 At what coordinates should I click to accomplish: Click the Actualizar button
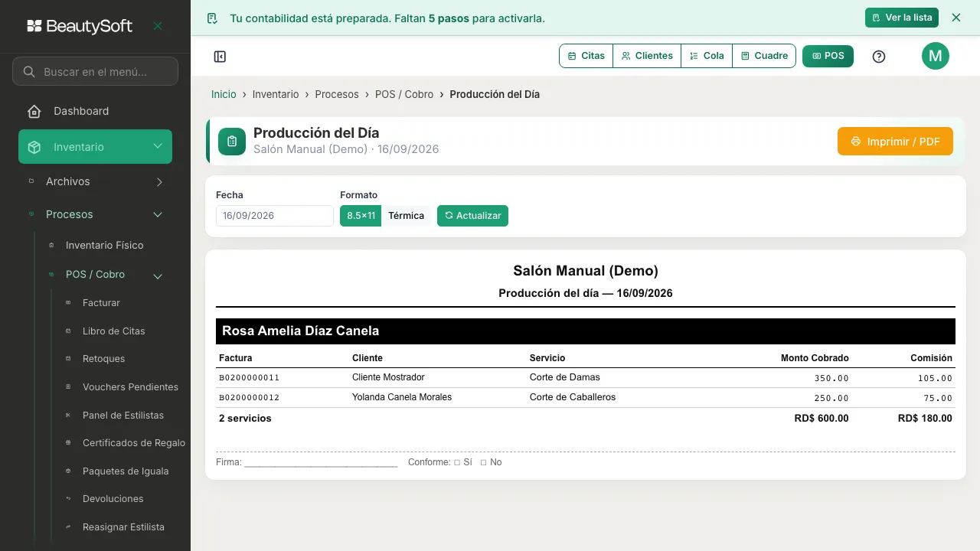click(x=472, y=216)
